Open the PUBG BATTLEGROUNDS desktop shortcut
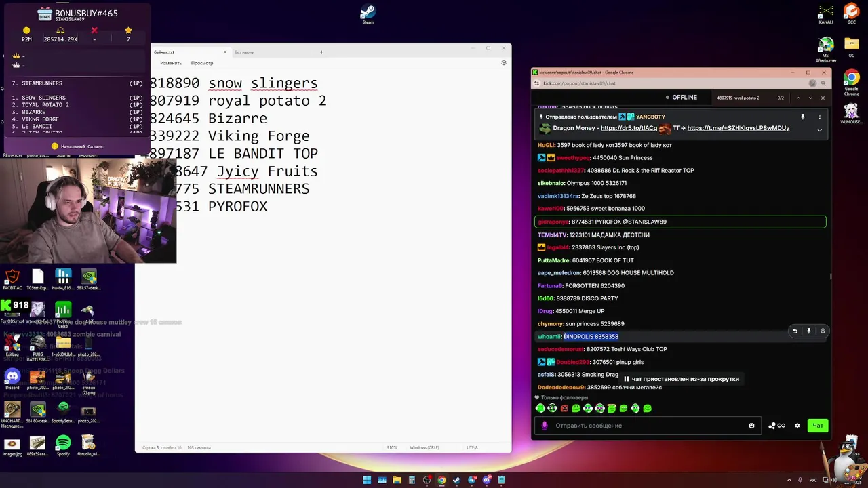868x488 pixels. point(38,347)
